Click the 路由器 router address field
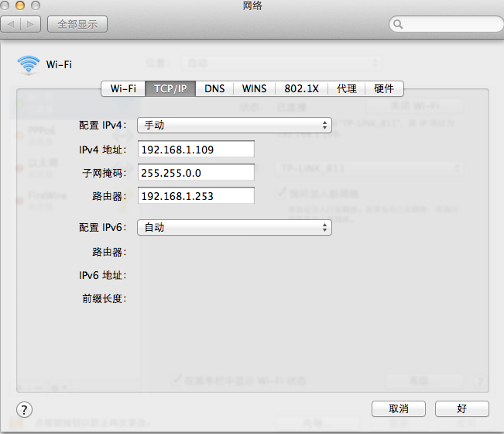The height and width of the screenshot is (434, 504). coord(196,196)
